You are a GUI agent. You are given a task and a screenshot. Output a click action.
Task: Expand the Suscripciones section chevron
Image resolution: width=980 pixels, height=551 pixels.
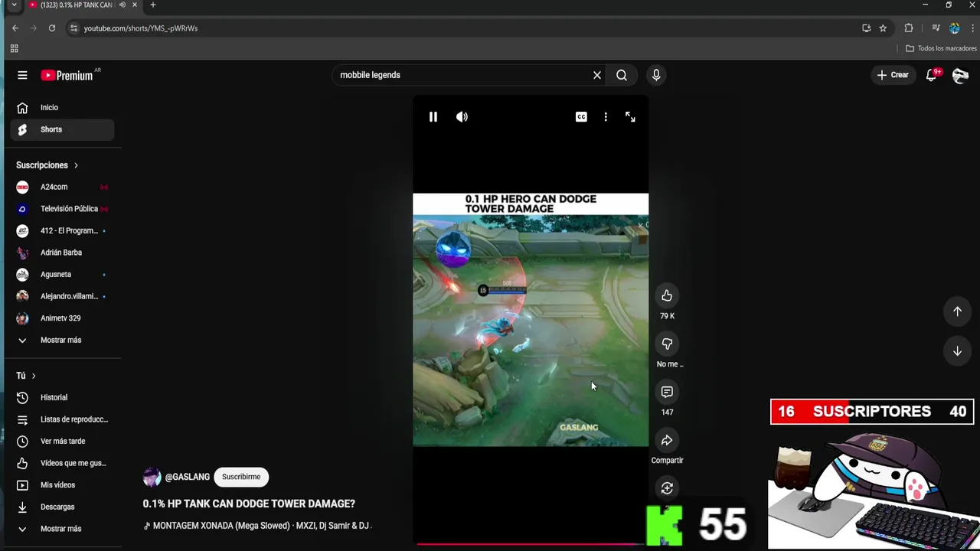pos(76,165)
